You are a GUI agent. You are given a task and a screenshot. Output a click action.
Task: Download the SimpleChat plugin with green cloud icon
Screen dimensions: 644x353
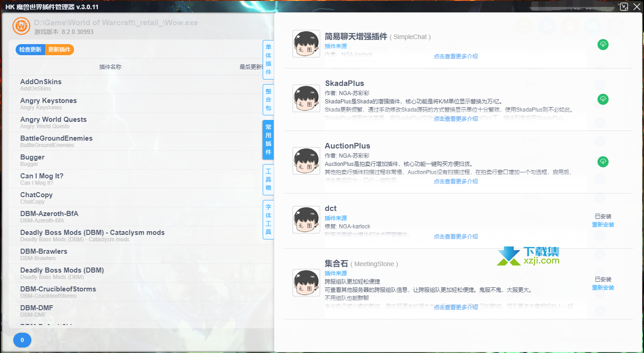[x=603, y=44]
